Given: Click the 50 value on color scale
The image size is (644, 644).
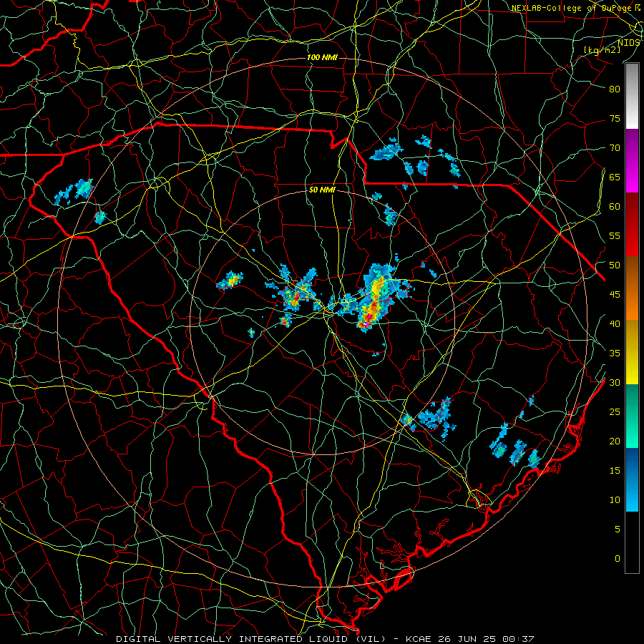Looking at the screenshot, I should [x=615, y=265].
